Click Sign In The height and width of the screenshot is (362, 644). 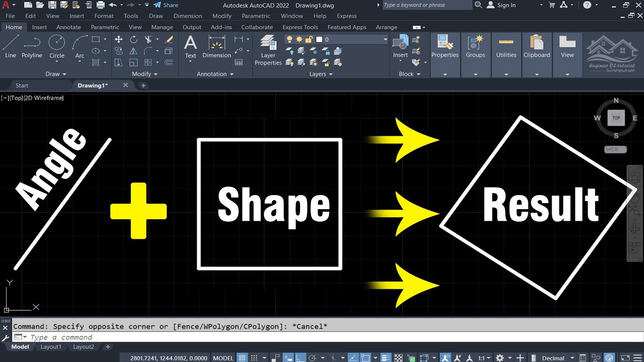(501, 5)
